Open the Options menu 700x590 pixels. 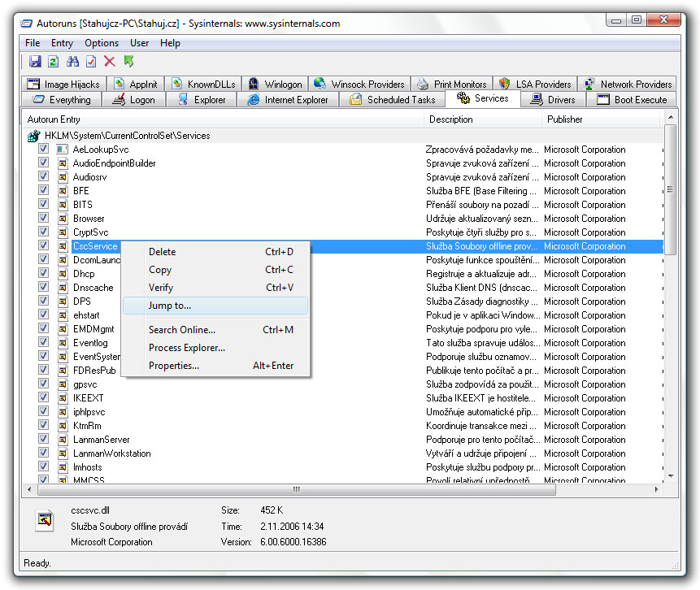click(102, 43)
